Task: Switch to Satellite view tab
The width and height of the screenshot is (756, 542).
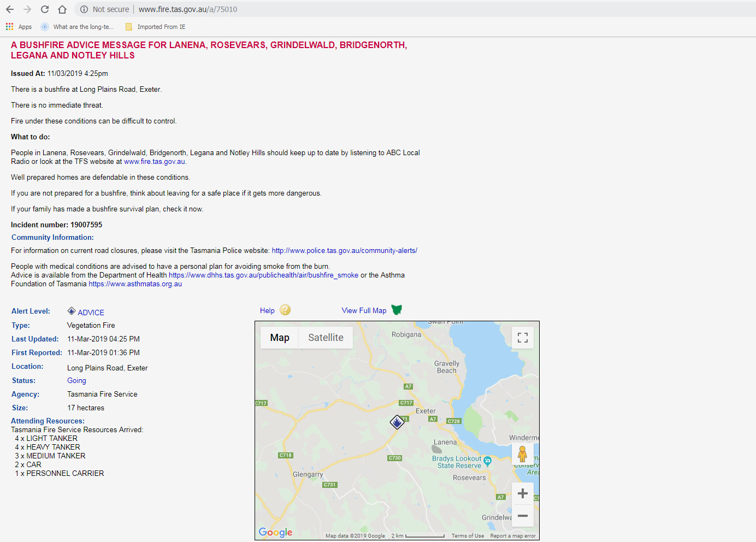Action: pos(326,338)
